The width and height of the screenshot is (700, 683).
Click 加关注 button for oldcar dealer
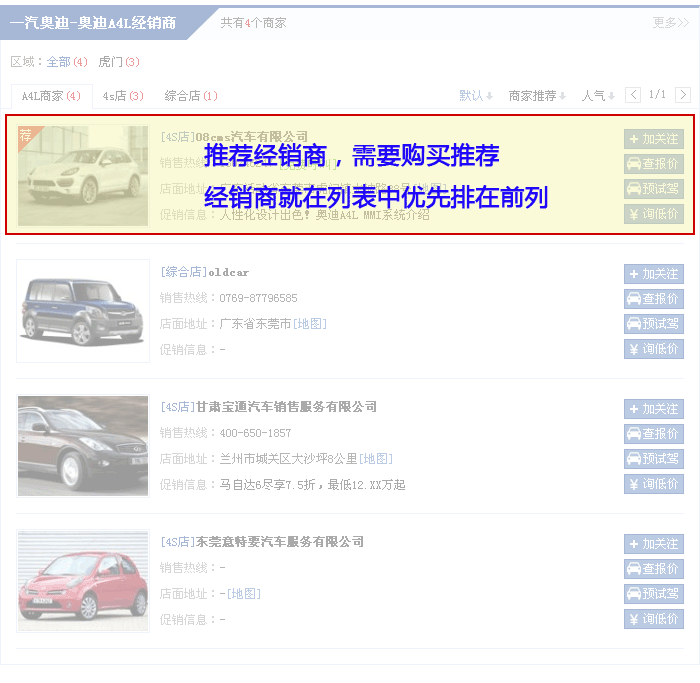tap(653, 274)
